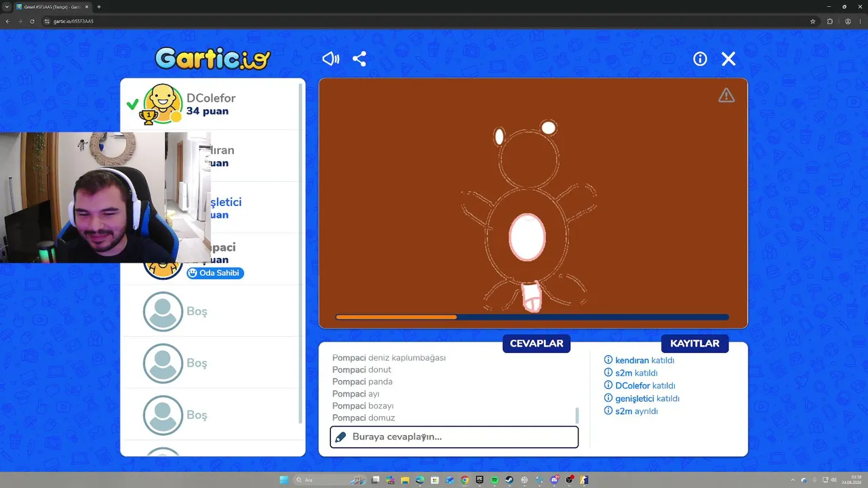Click 'genişletici katıldı' log entry

(642, 399)
